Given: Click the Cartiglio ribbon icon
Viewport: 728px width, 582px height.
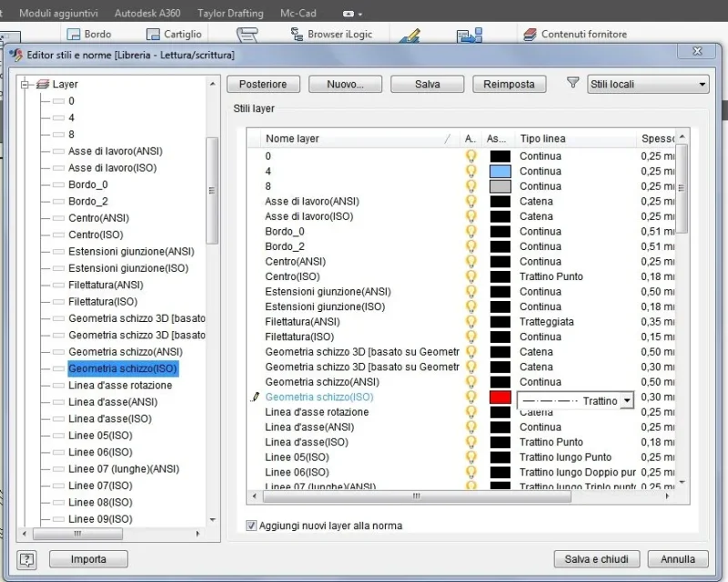Looking at the screenshot, I should click(153, 35).
